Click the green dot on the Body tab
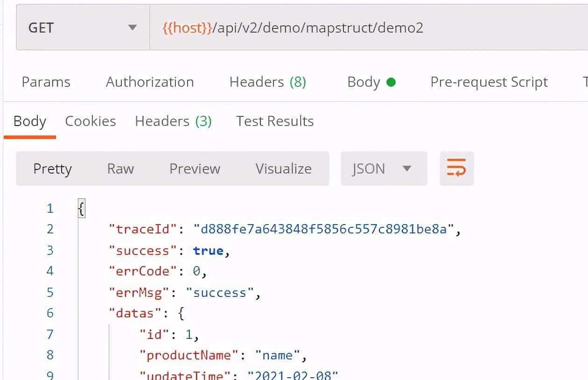This screenshot has height=380, width=588. click(391, 81)
